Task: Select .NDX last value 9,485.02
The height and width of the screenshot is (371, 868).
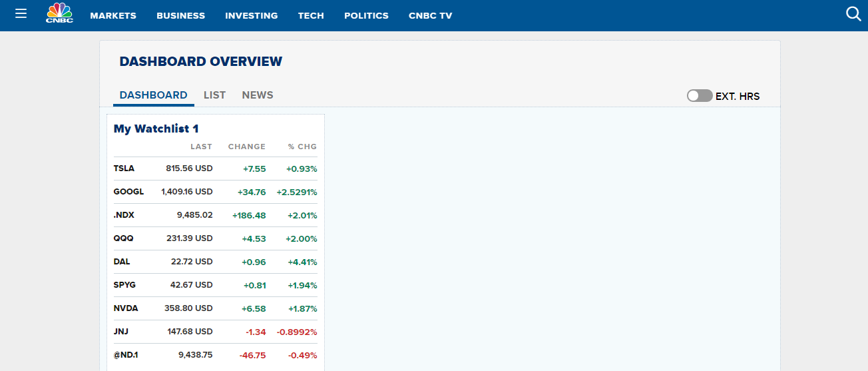Action: tap(195, 215)
